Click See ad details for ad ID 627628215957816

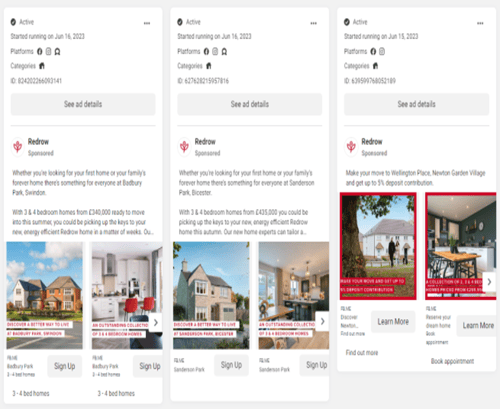coord(250,104)
